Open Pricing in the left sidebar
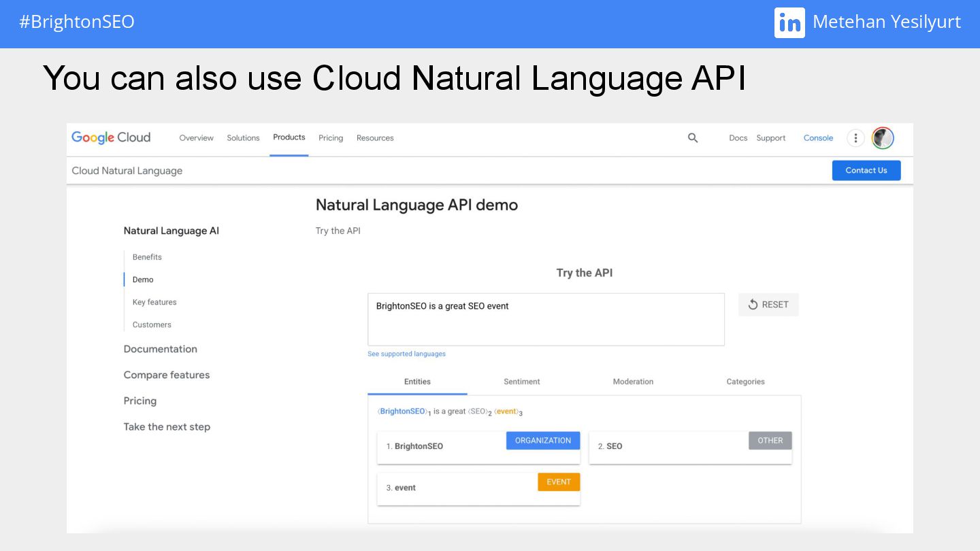Viewport: 980px width, 551px height. tap(140, 401)
